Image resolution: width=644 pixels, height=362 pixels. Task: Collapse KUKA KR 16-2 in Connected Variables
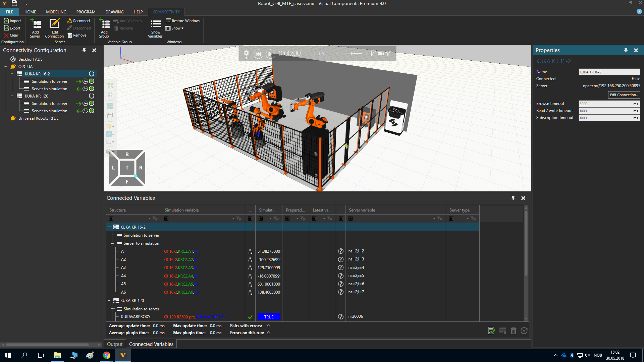pyautogui.click(x=109, y=227)
